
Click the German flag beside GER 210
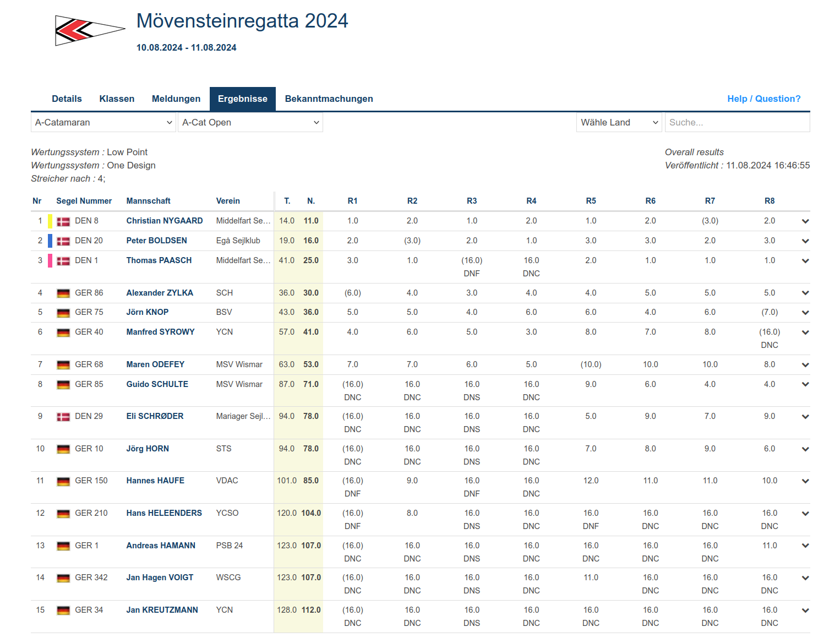coord(63,514)
